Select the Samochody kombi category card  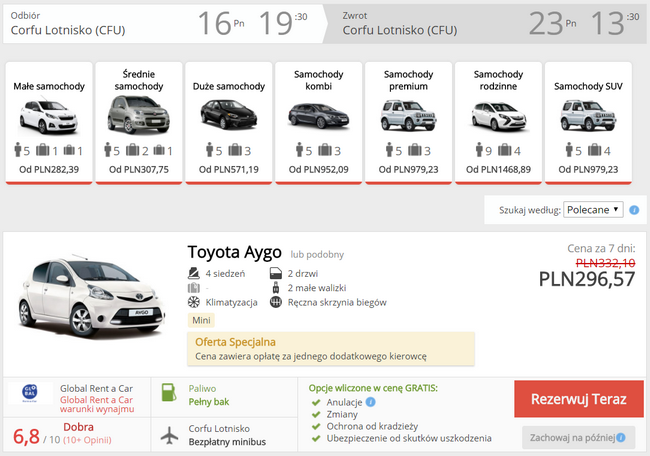click(x=319, y=123)
